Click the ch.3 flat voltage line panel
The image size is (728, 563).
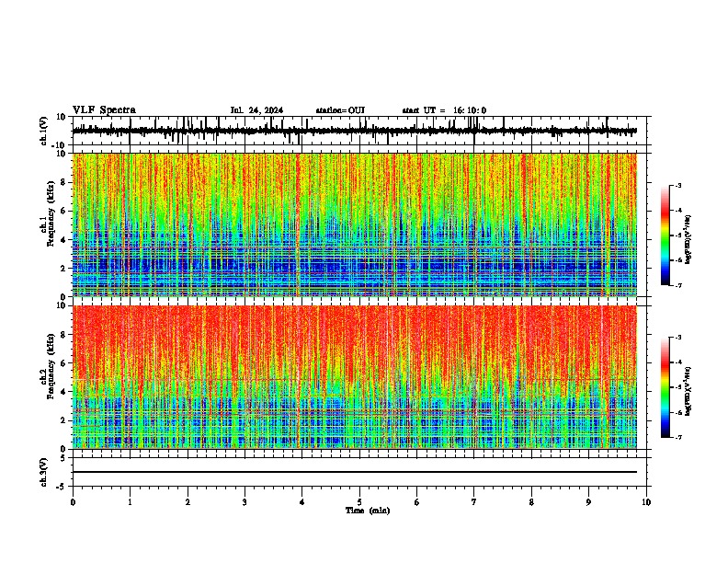[359, 472]
